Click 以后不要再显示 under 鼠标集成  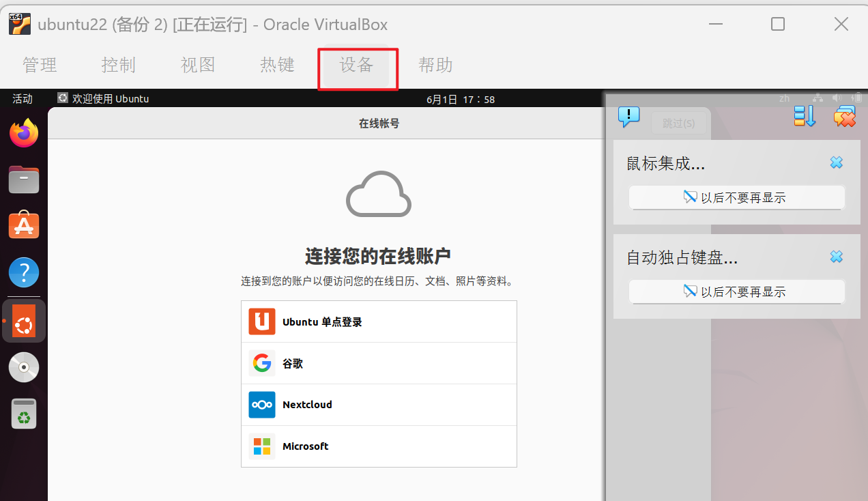click(736, 198)
